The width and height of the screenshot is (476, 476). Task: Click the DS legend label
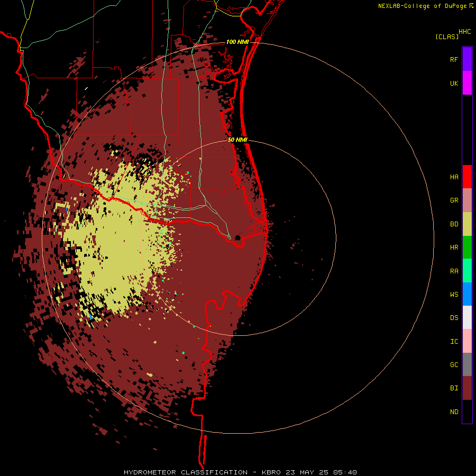pos(454,318)
